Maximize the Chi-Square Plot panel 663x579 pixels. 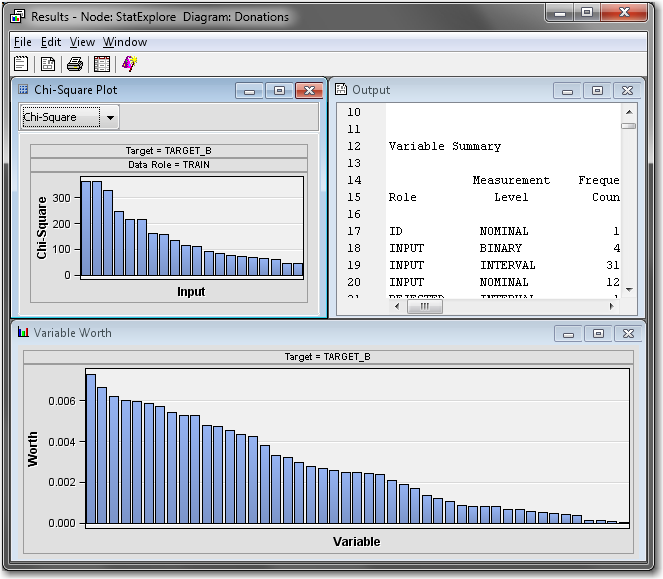pos(279,91)
